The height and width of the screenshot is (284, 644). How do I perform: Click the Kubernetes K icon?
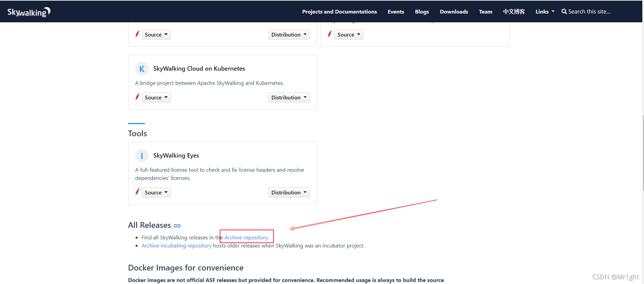pyautogui.click(x=142, y=69)
